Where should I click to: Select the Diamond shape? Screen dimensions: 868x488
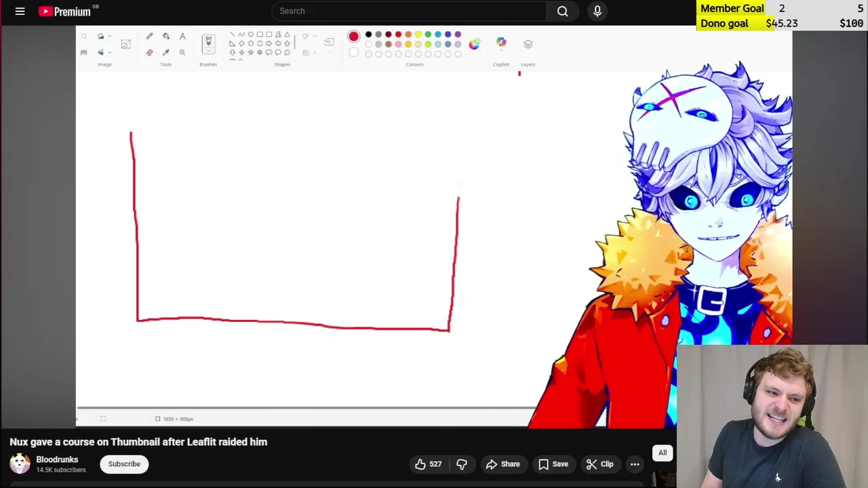[241, 43]
